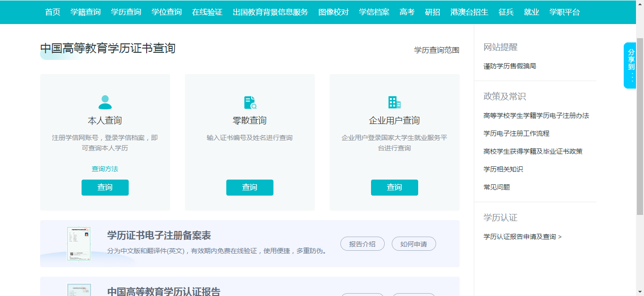Click the 学历查询范围 link
Image resolution: width=644 pixels, height=296 pixels.
tap(436, 49)
